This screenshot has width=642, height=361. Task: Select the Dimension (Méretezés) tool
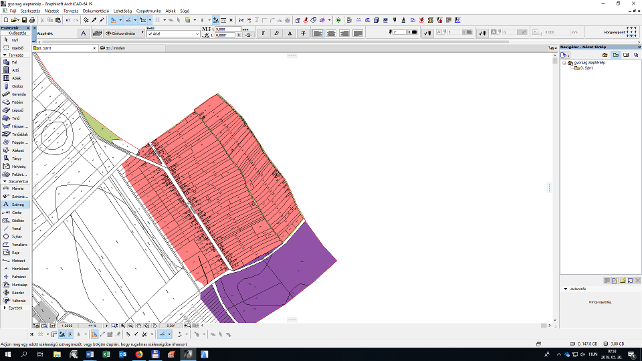(15, 189)
